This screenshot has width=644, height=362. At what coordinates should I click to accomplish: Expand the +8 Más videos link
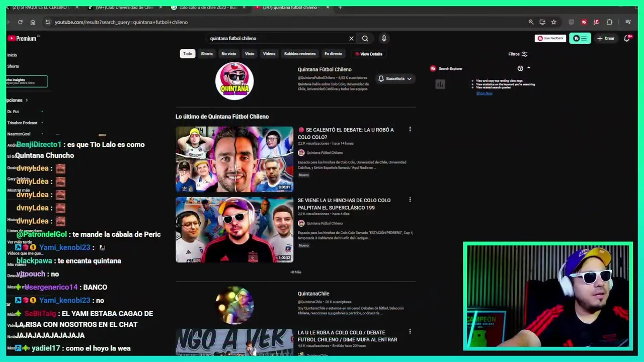[295, 272]
